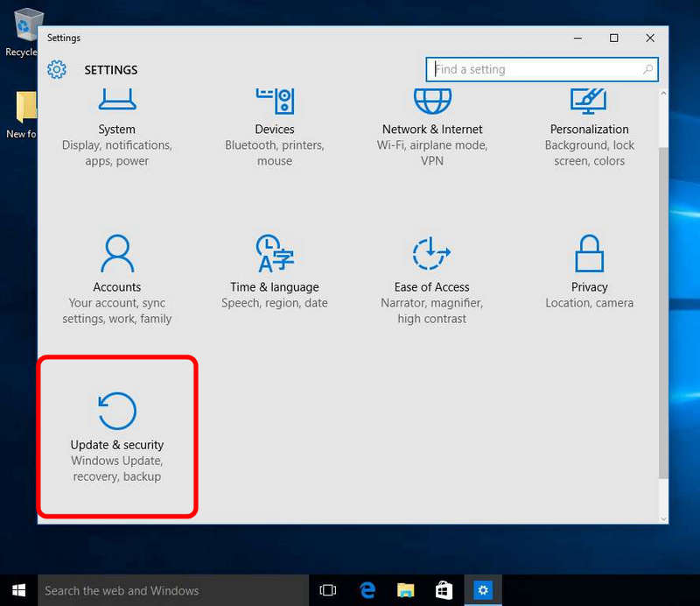
Task: Click the vertical scrollbar thumb in Settings
Action: coord(663,313)
